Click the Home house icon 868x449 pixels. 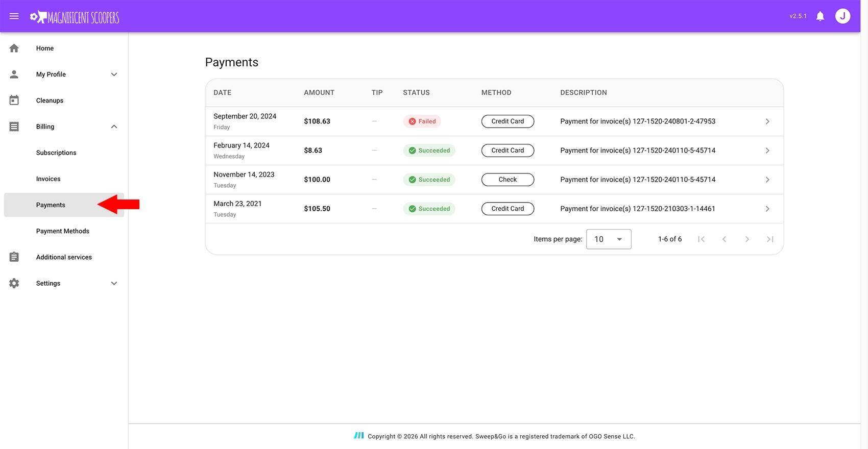(14, 48)
